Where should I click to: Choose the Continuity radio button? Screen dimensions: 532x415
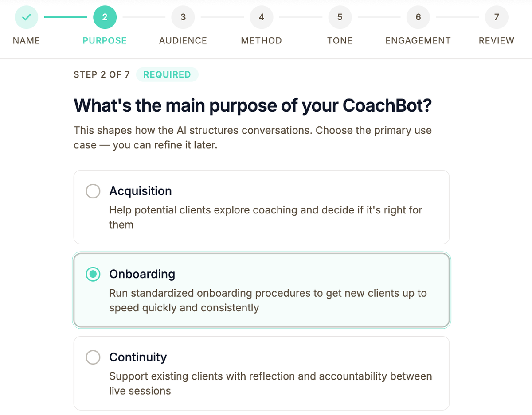(93, 357)
